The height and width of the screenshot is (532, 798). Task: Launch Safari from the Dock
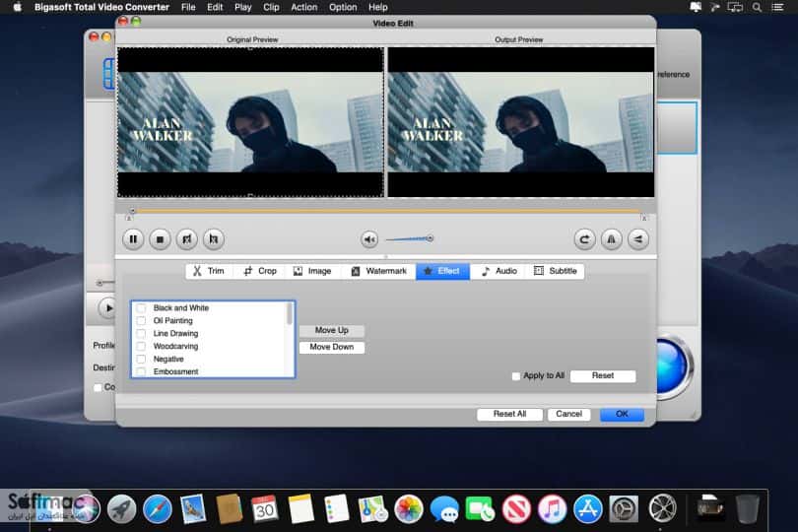[x=158, y=508]
